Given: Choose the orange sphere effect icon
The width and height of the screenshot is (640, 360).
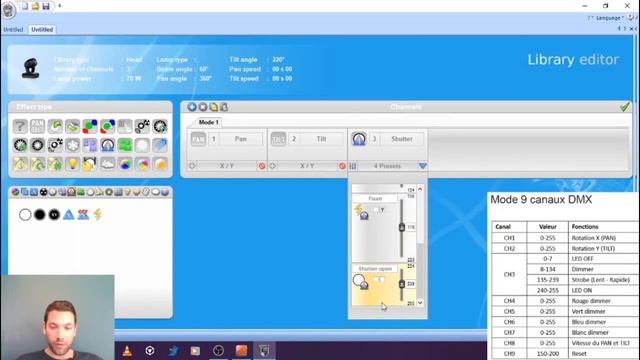Looking at the screenshot, I should pos(160,164).
